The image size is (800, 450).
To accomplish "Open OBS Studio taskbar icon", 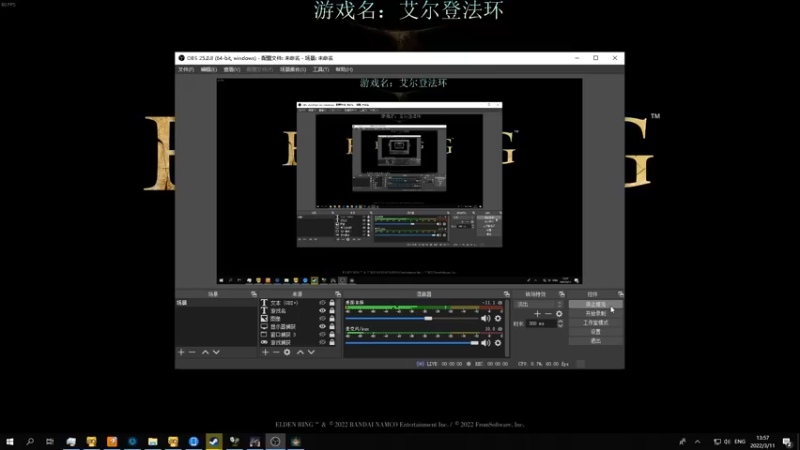I will (275, 441).
